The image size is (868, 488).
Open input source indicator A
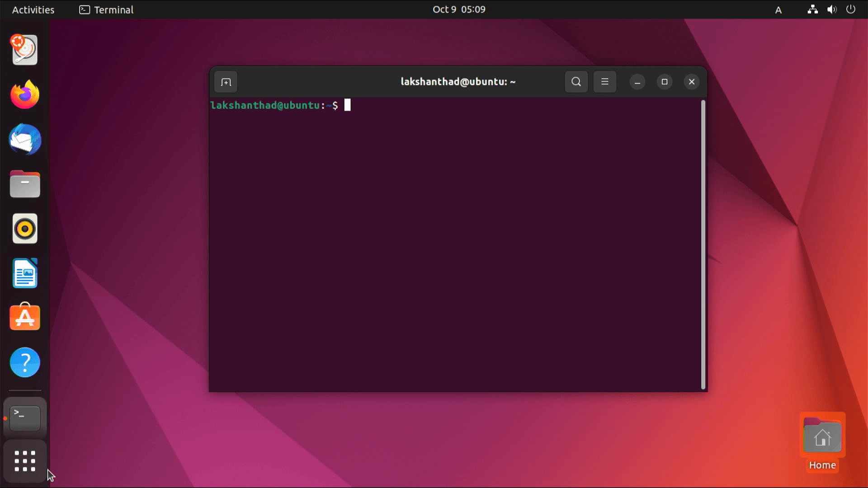tap(778, 10)
